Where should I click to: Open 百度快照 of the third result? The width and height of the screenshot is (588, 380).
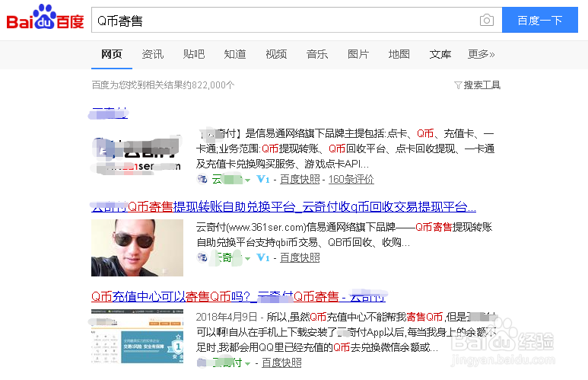coord(281,363)
